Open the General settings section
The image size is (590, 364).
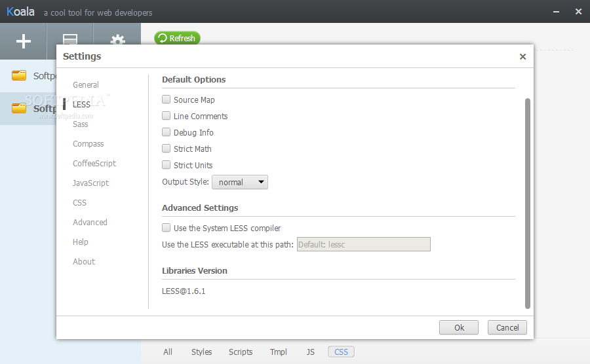[86, 85]
